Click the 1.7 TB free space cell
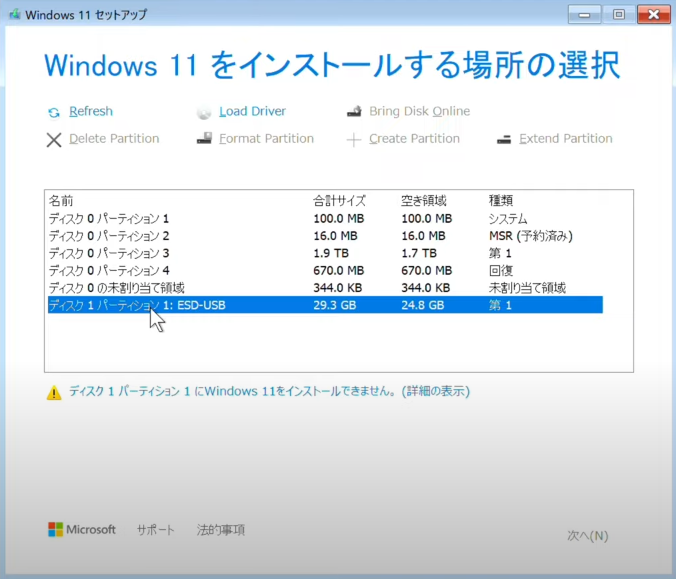Image resolution: width=676 pixels, height=579 pixels. tap(419, 253)
